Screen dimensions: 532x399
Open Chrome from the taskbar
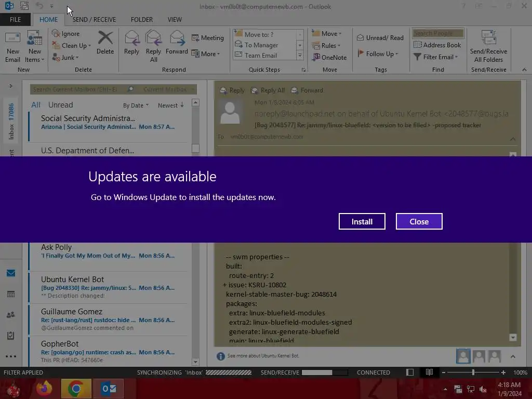tap(76, 389)
